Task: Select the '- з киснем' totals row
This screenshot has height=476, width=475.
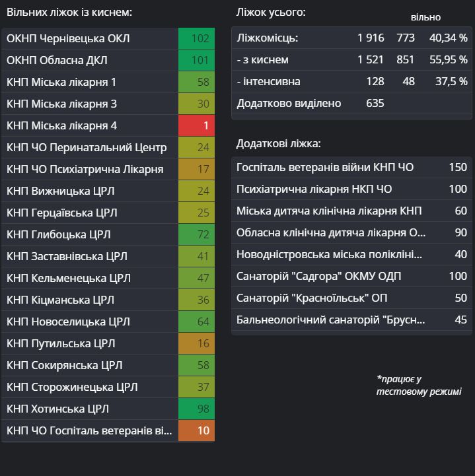Action: tap(351, 60)
